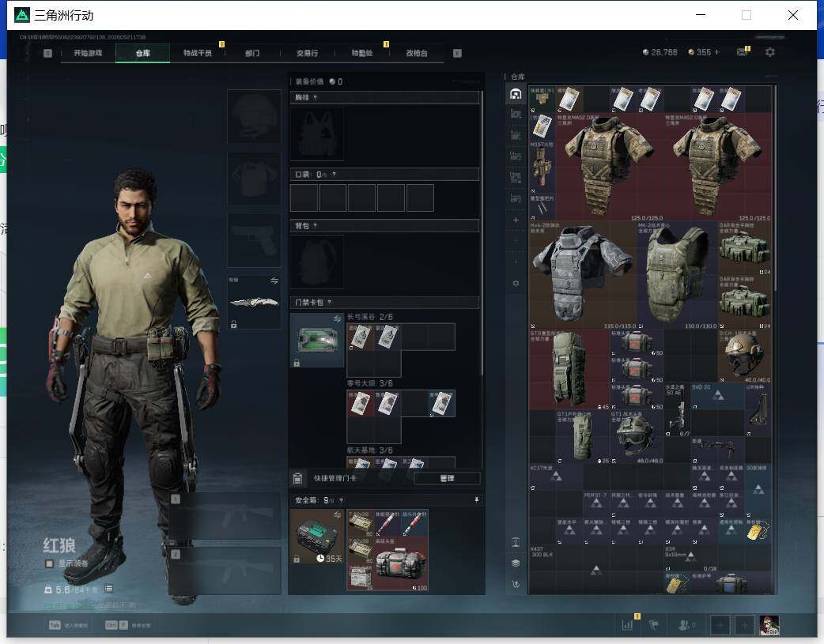Click the equipment panel scrollbar
The image size is (824, 644).
(482, 234)
